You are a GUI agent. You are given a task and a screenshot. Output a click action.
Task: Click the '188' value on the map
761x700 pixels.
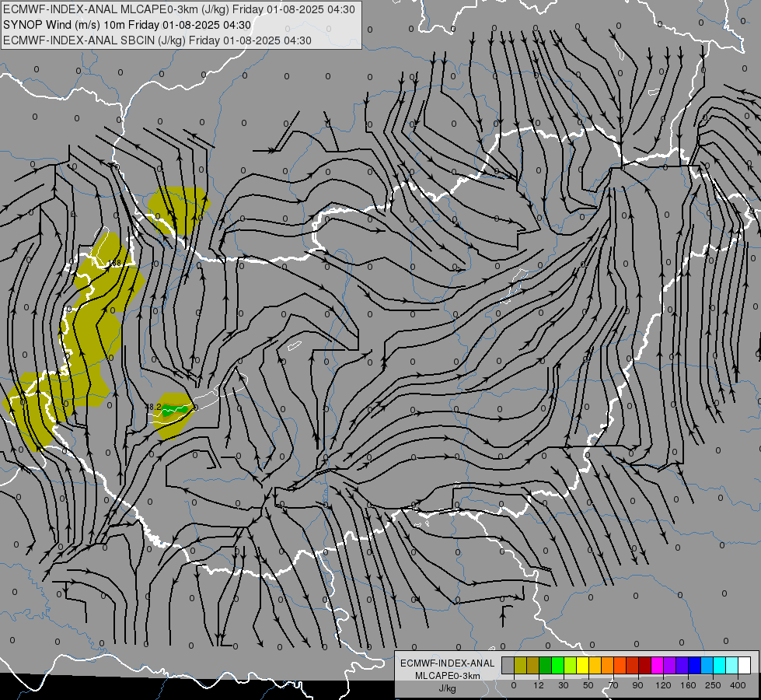(114, 263)
